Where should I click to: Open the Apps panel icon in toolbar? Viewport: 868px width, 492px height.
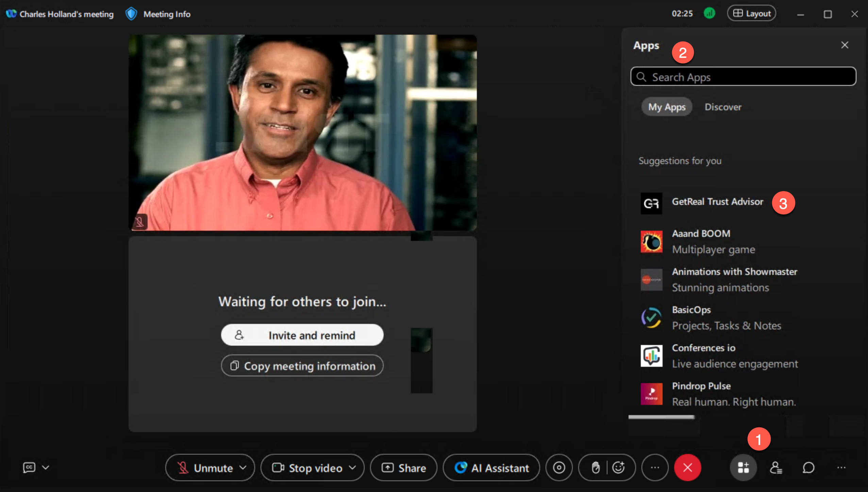point(743,468)
